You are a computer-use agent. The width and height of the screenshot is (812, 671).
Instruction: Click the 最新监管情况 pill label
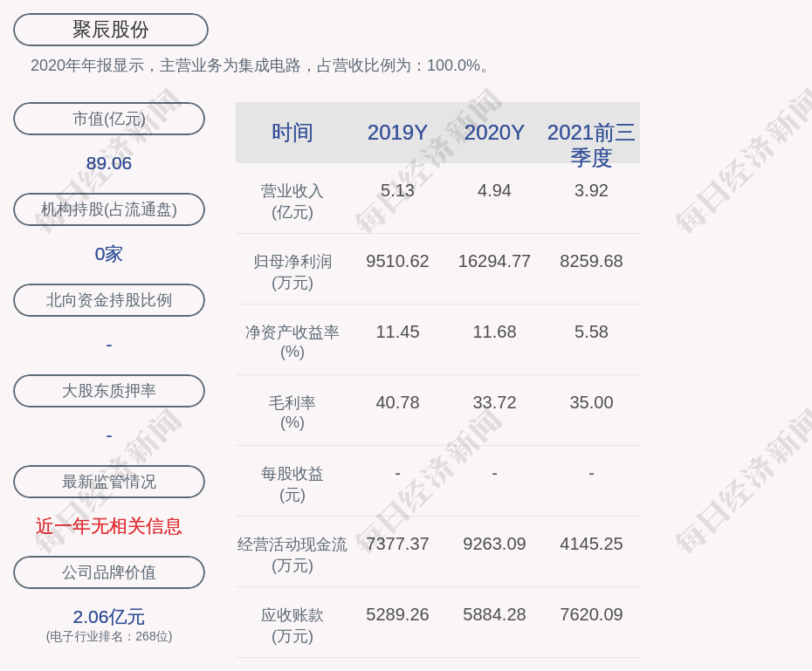coord(109,482)
